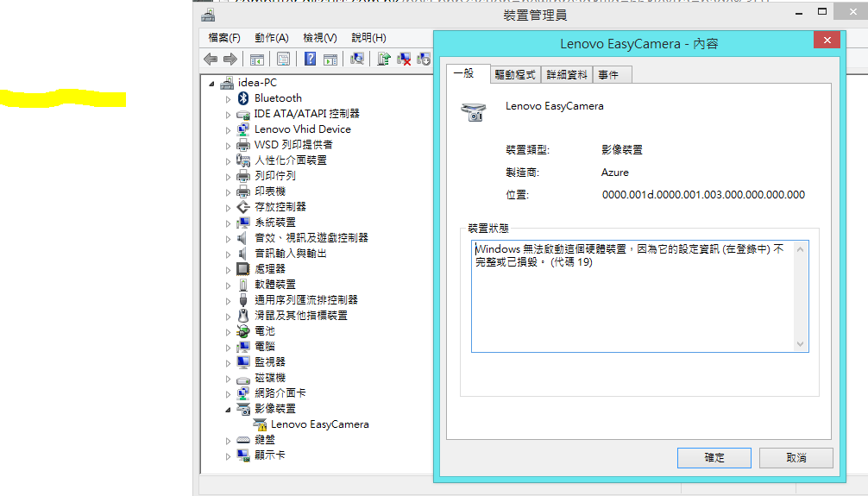Maximize the 裝置管理員 window
The image size is (868, 496).
click(822, 11)
